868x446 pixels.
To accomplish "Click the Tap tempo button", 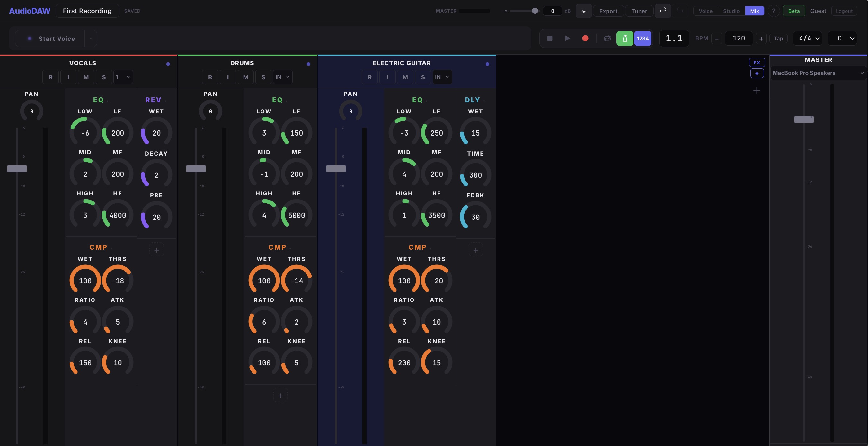I will click(778, 39).
